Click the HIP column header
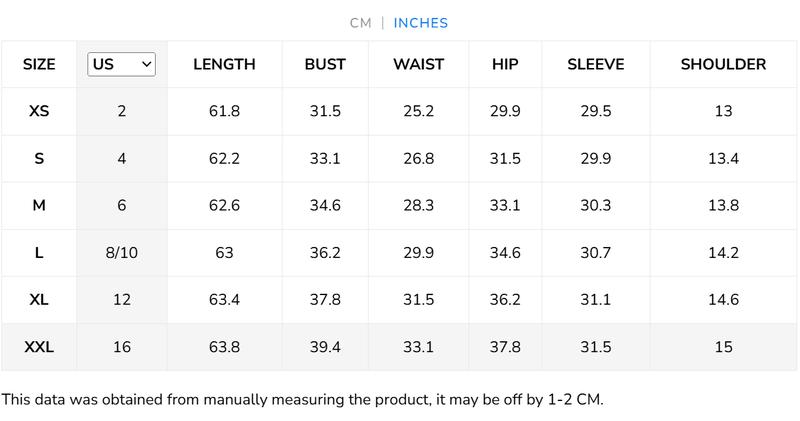 [x=505, y=65]
